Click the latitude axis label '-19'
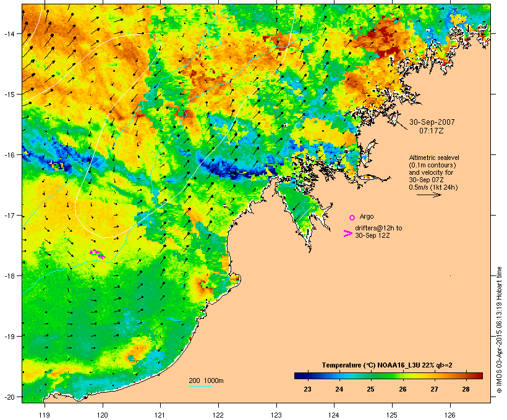 click(9, 337)
